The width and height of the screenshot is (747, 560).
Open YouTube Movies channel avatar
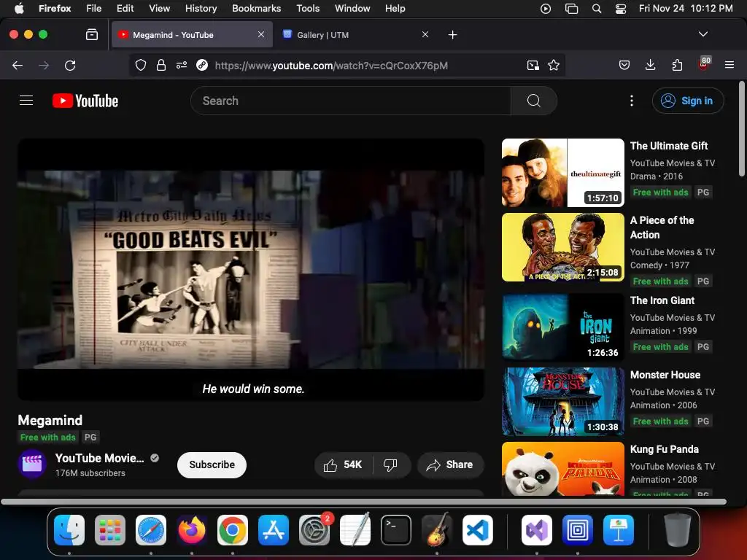(x=32, y=464)
